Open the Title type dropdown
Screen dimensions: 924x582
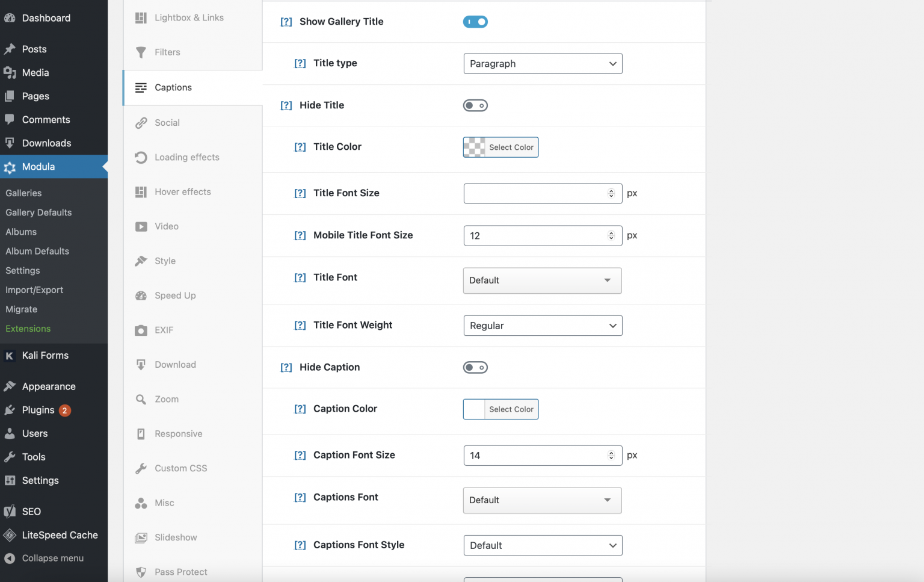point(543,64)
